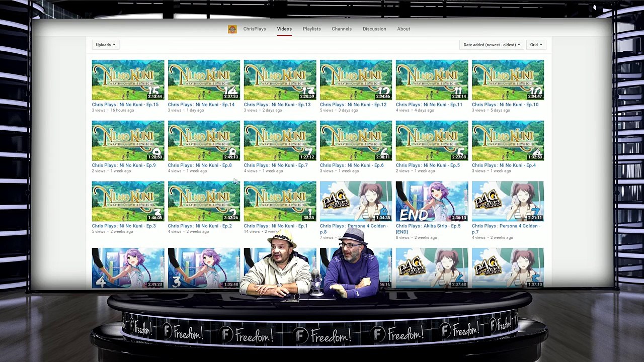644x362 pixels.
Task: Open the Persona thumbnail with duration 1:07:10
Action: [508, 268]
